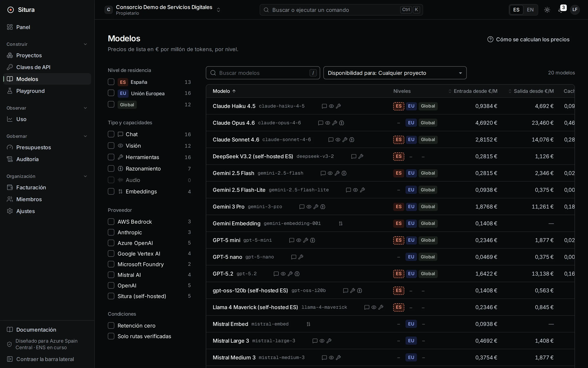Open the Claude Sonnet 4.6 model row

(x=390, y=139)
